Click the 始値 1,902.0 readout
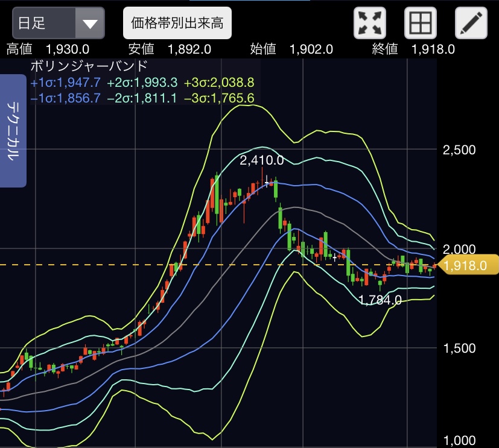This screenshot has width=499, height=448. click(291, 49)
